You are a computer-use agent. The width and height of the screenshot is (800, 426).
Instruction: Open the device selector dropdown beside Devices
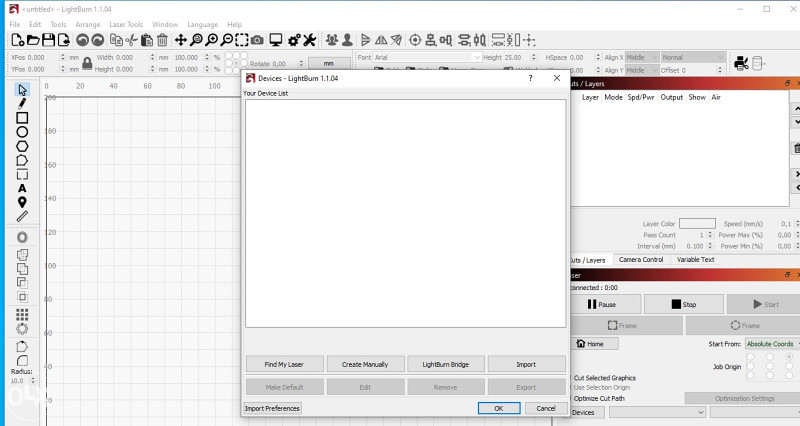tap(657, 412)
